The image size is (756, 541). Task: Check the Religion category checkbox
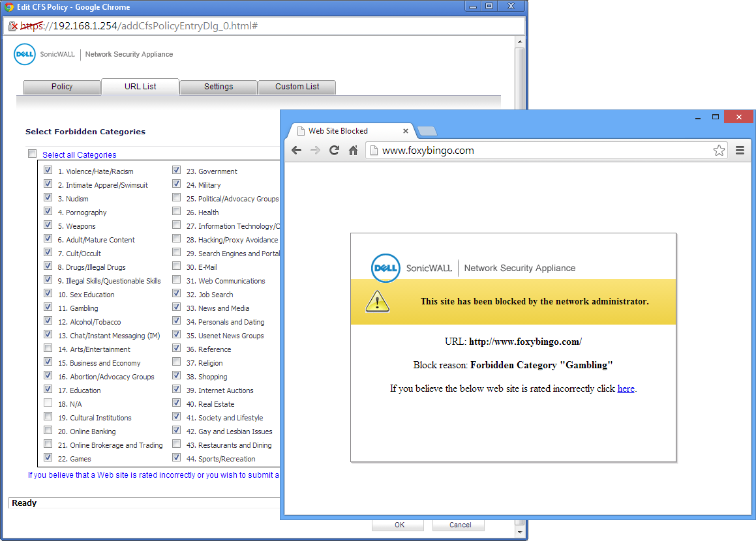(177, 362)
